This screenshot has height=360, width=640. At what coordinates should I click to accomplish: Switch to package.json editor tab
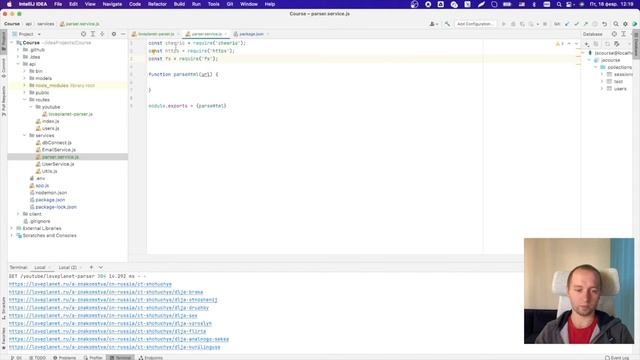pyautogui.click(x=251, y=34)
